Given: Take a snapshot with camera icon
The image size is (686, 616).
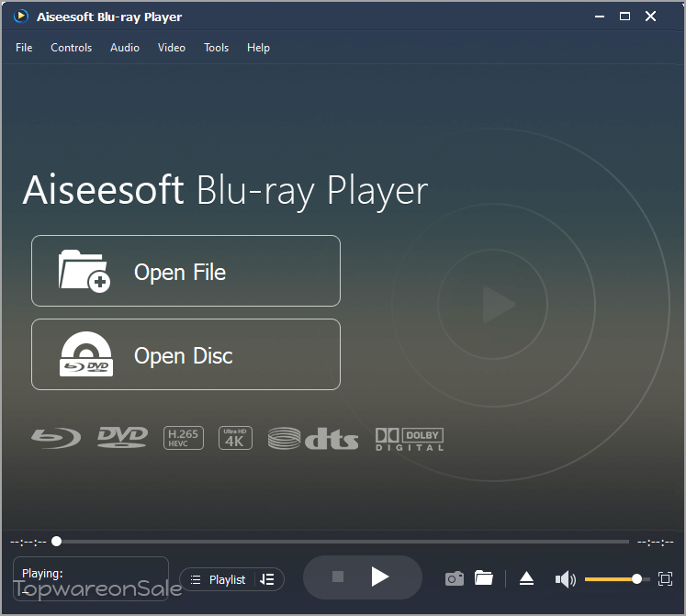Looking at the screenshot, I should coord(455,578).
